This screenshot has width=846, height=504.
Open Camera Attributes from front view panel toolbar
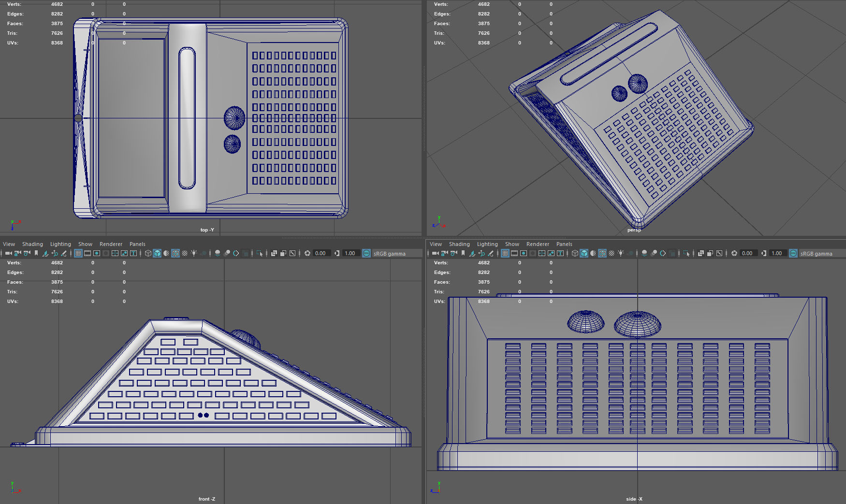(27, 253)
